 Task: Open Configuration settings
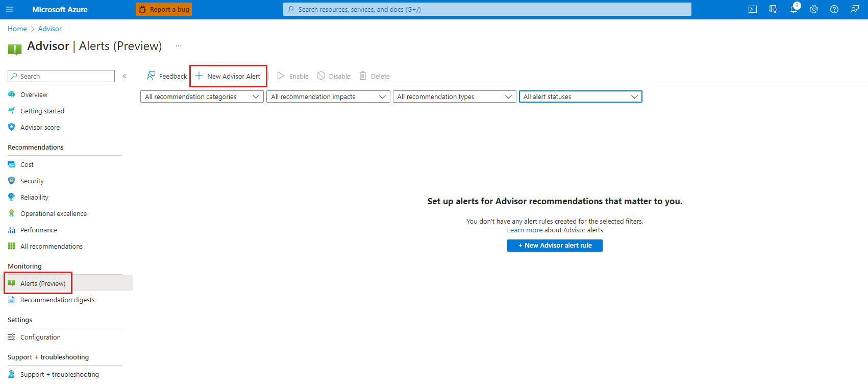pos(40,337)
